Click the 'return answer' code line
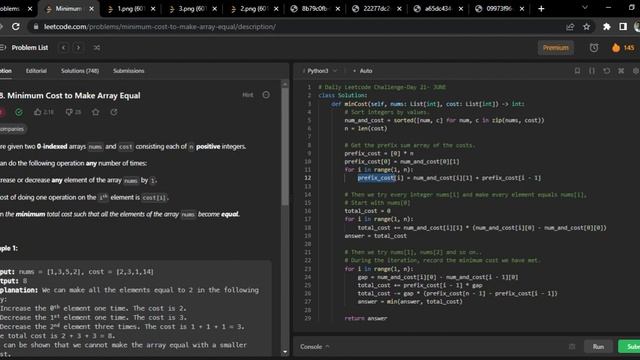640x360 pixels. click(366, 318)
